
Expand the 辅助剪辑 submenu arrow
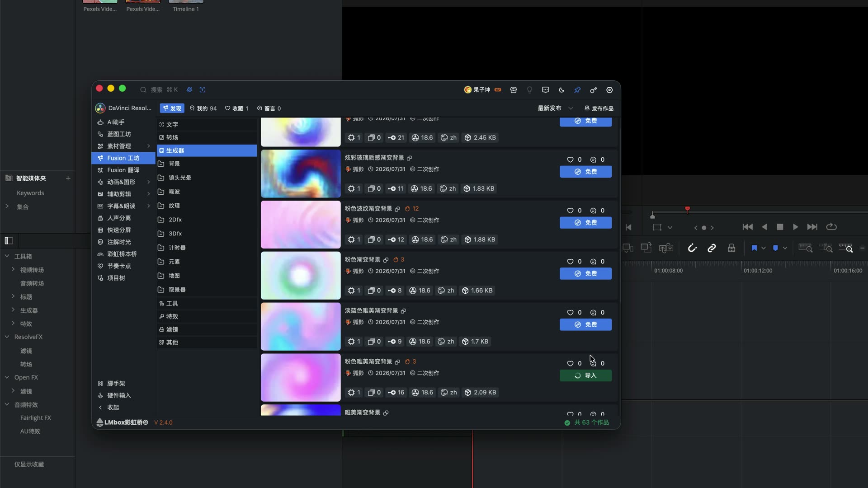pyautogui.click(x=149, y=194)
